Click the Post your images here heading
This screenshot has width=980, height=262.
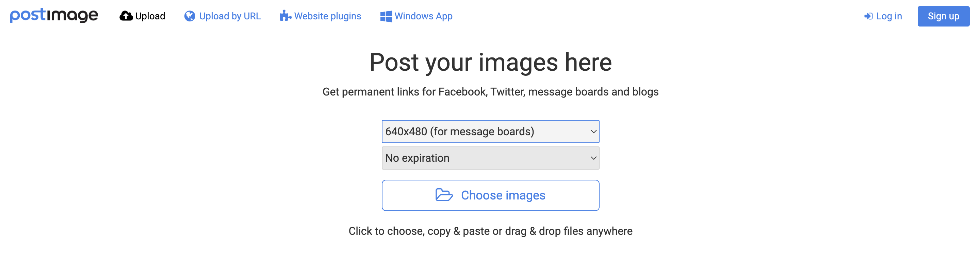tap(490, 62)
